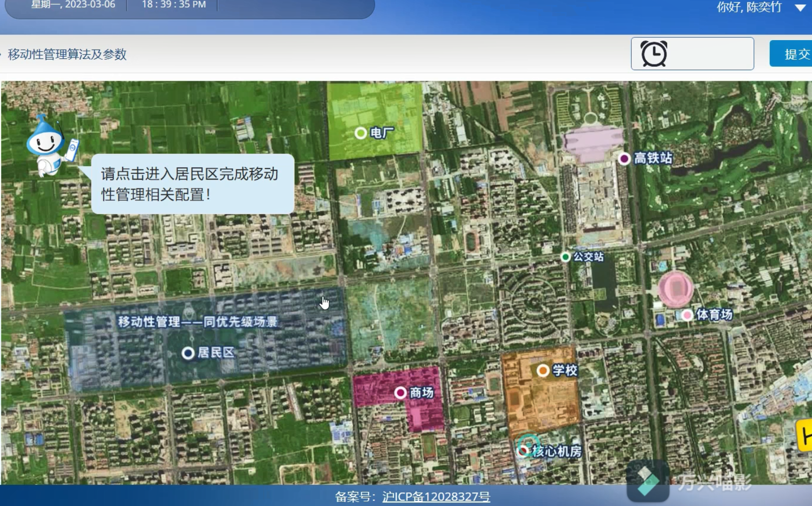Click the 移动性管理算法及参数 heading

[x=67, y=54]
